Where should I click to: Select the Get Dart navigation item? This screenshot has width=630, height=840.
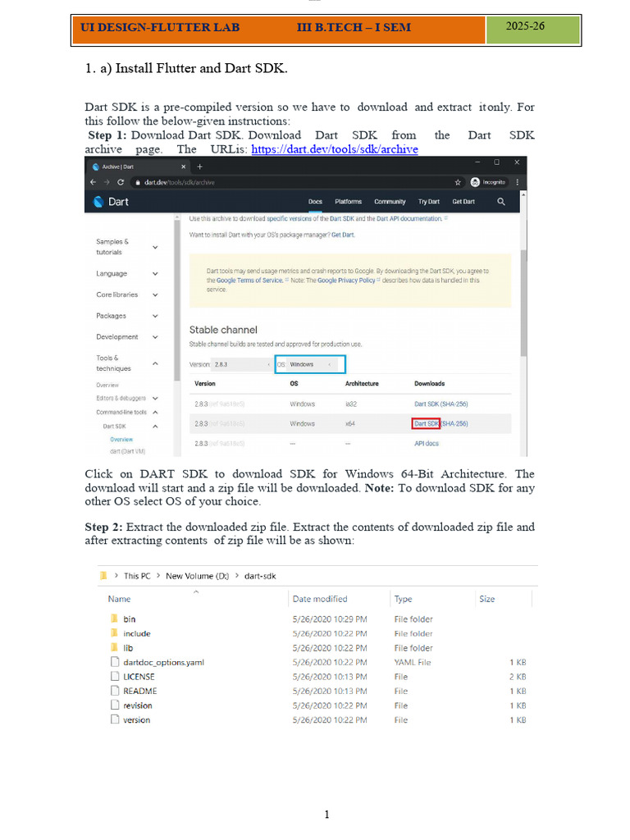point(463,202)
